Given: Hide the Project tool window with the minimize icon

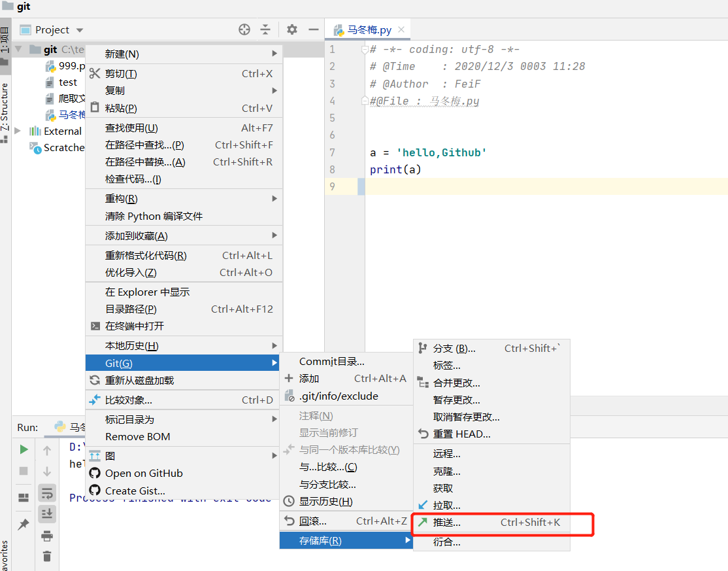Looking at the screenshot, I should [x=312, y=29].
